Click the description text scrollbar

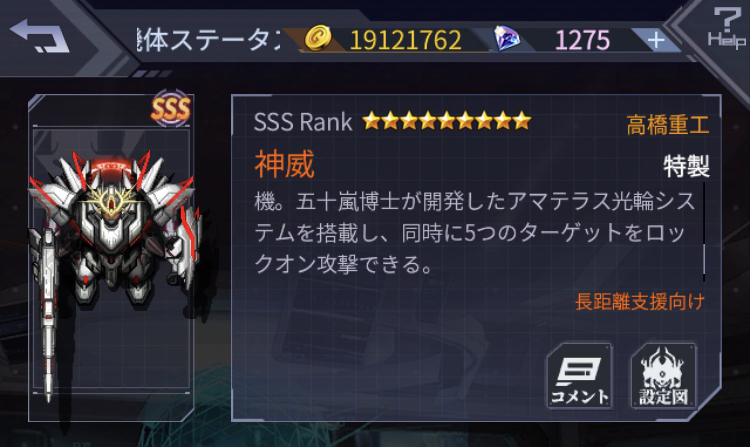(x=704, y=232)
